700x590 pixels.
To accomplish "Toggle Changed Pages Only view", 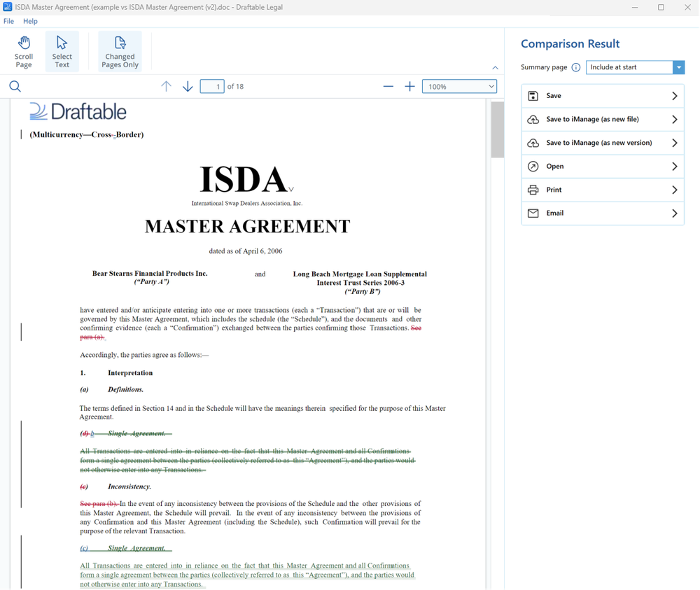I will coord(120,52).
